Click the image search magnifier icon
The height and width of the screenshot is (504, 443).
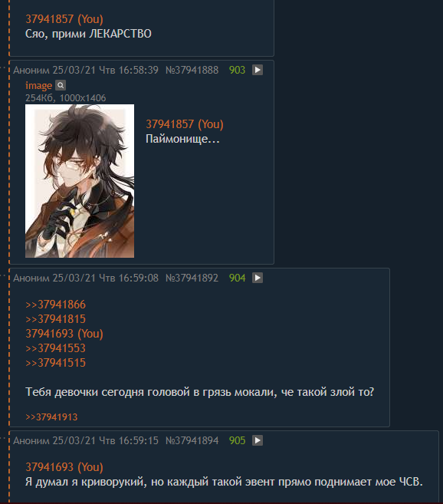point(61,85)
